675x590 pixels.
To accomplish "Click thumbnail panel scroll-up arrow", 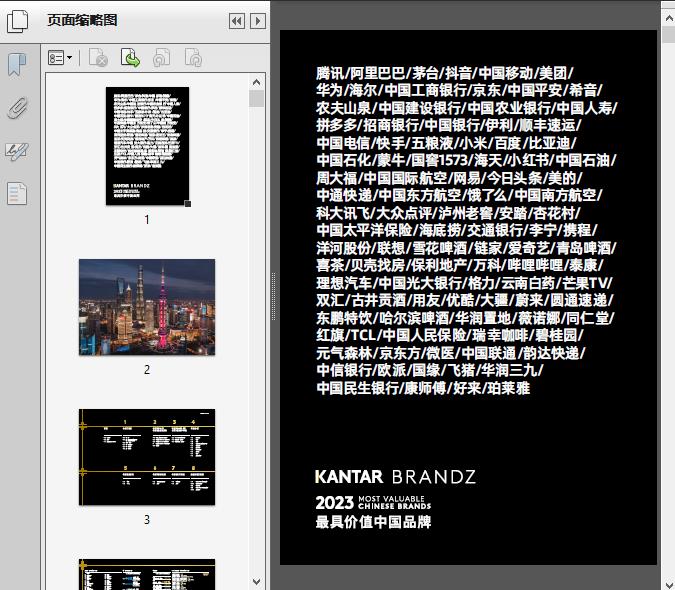I will click(257, 82).
